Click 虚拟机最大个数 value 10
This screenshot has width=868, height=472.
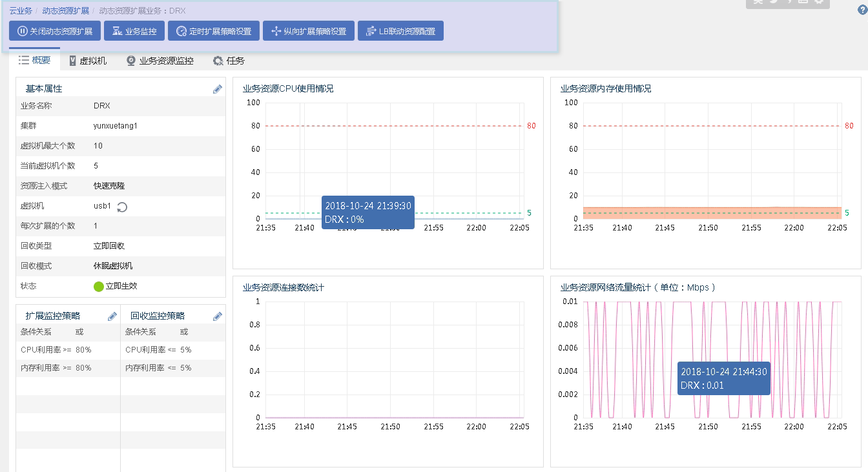tap(98, 146)
